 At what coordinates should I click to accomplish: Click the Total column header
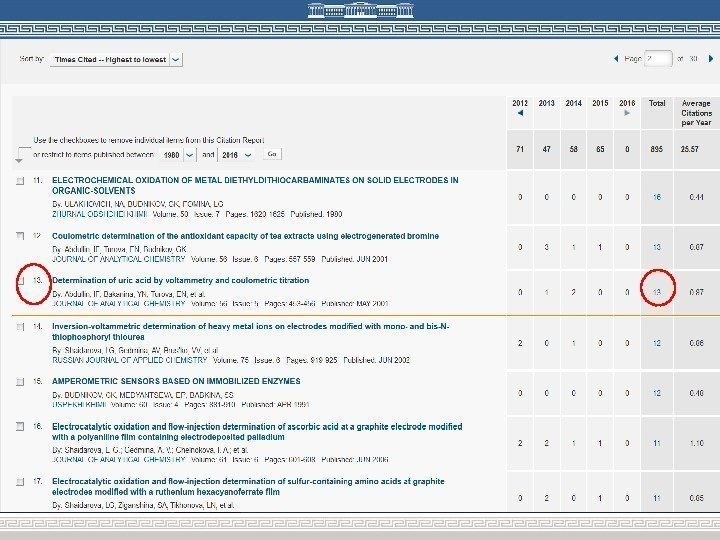point(657,103)
